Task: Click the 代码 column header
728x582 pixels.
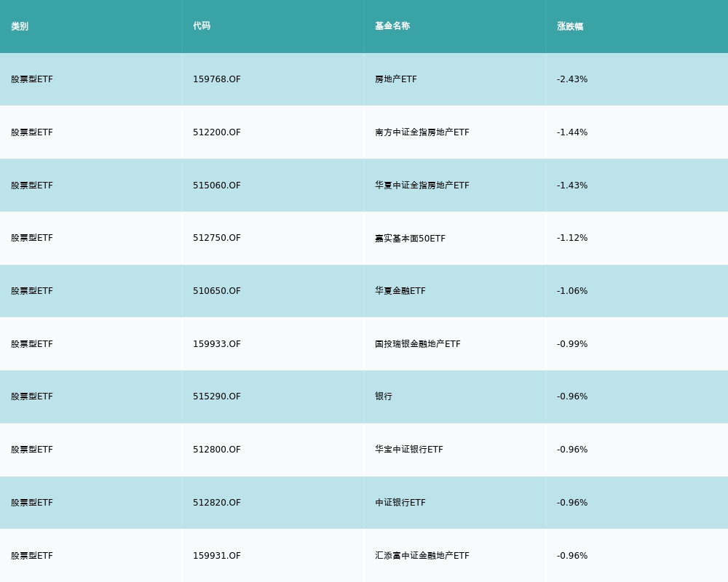Action: pyautogui.click(x=202, y=26)
